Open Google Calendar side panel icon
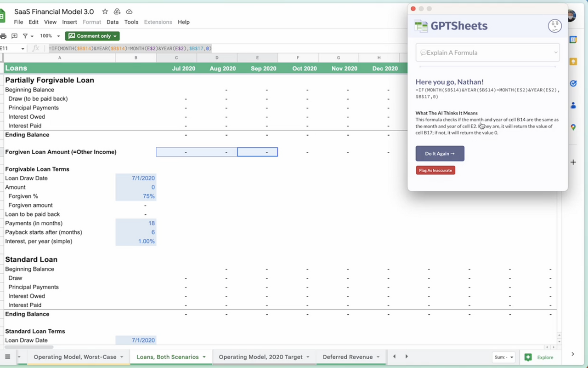This screenshot has width=588, height=368. (573, 40)
